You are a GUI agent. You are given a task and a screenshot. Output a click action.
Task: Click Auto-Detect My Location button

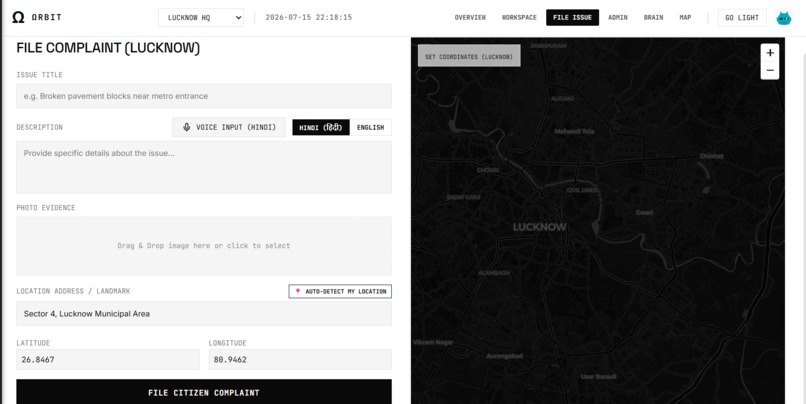click(x=340, y=291)
